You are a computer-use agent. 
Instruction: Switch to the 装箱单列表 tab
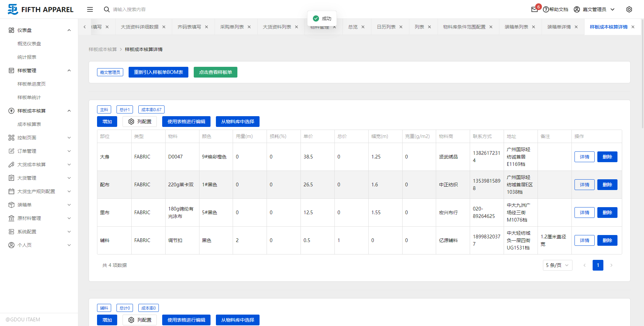(x=516, y=27)
